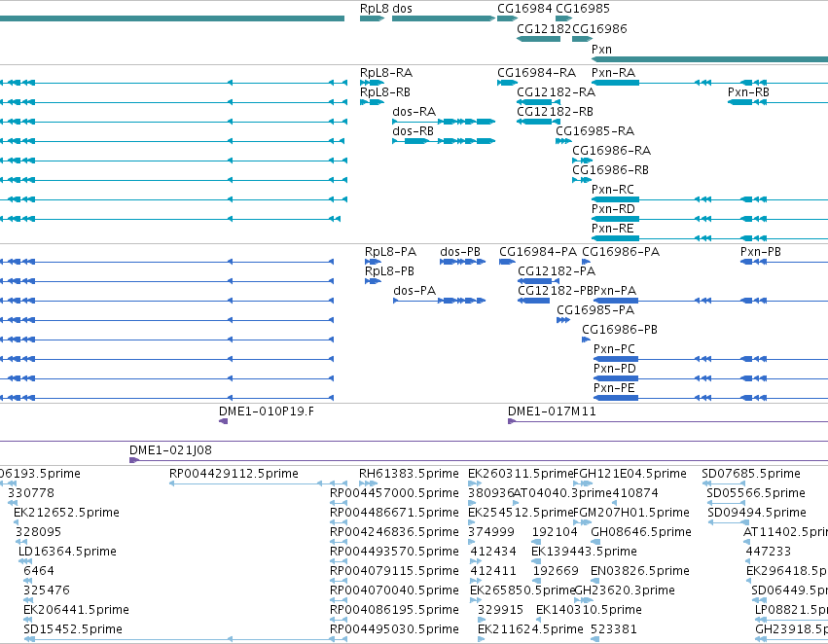Viewport: 828px width, 644px height.
Task: Select the CG16986-RB transcript label
Action: click(610, 170)
